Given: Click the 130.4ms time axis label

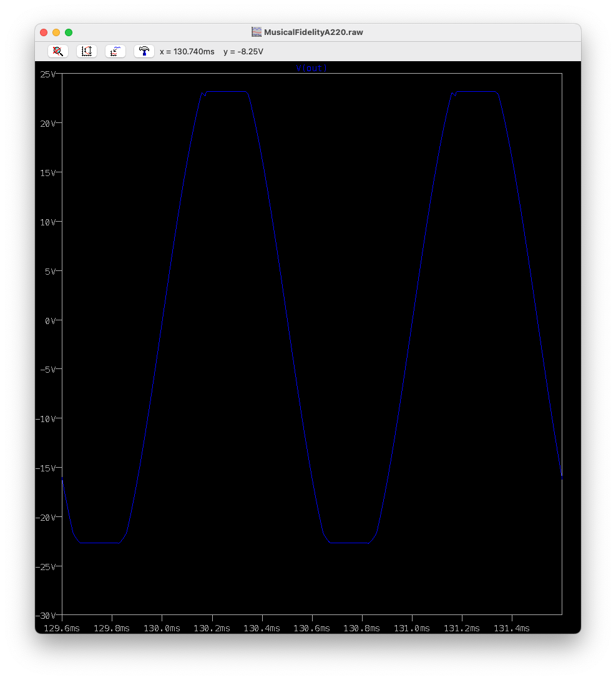Looking at the screenshot, I should point(262,628).
